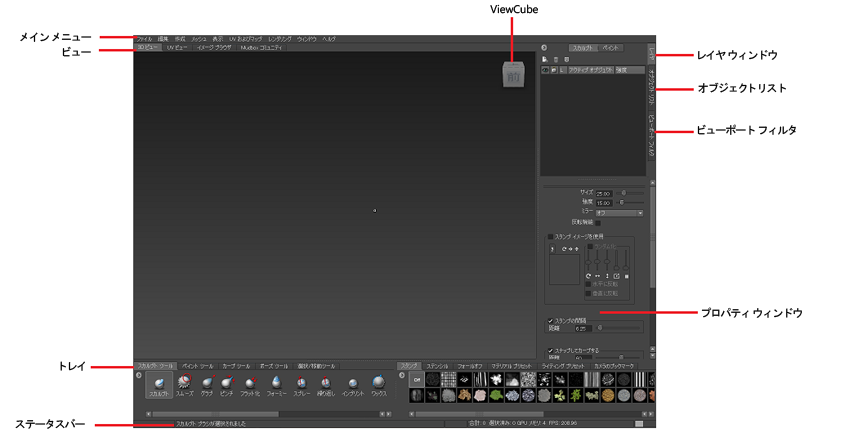
Task: Click the 距離 value field 6.25
Action: (x=582, y=329)
